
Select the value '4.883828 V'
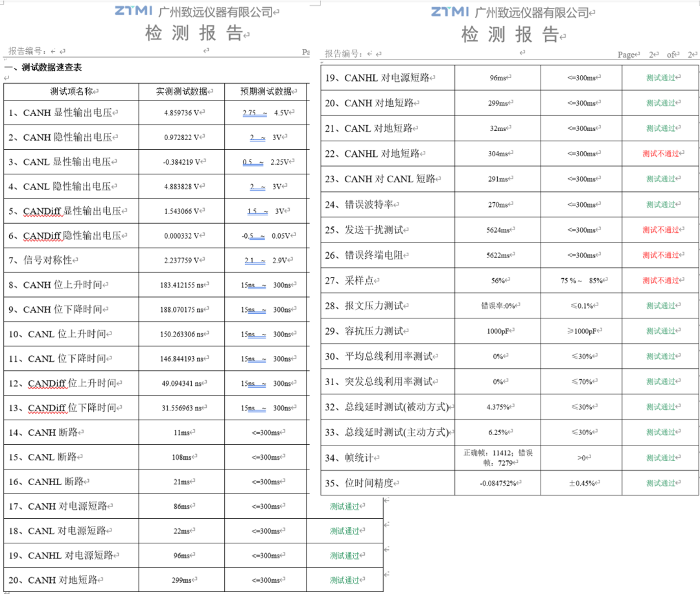181,187
